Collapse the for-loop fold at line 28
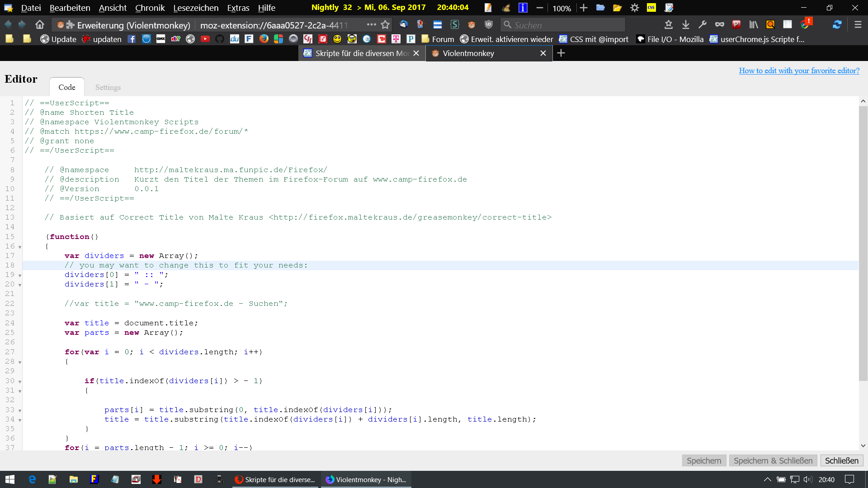 pos(20,362)
